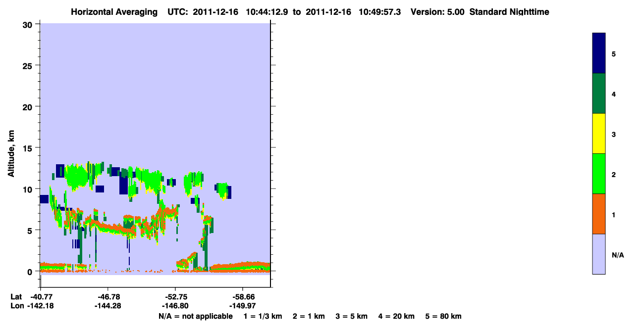Click the 'Lat' row label
644x330 pixels.
pos(16,297)
